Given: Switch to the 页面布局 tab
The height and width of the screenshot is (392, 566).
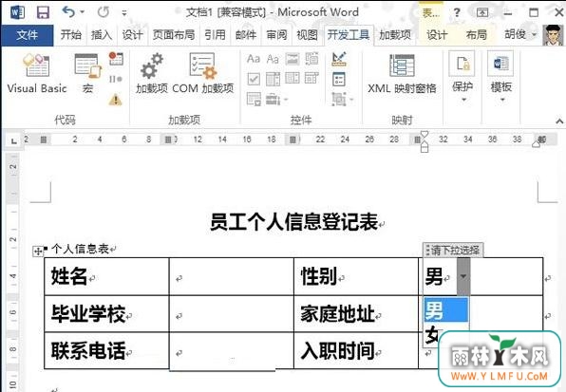Looking at the screenshot, I should tap(174, 35).
